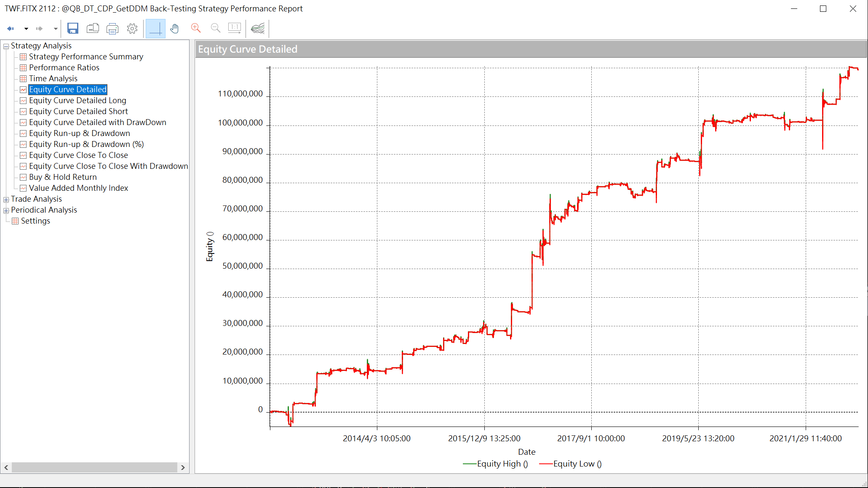Click the blue back navigation arrow
Screen dimensions: 868x488
(11, 29)
